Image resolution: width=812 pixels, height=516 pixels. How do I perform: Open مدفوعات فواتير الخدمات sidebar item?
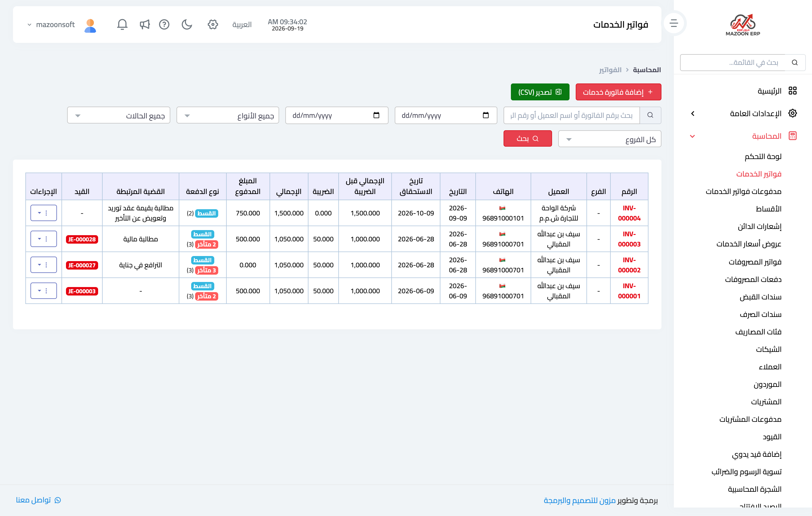(743, 191)
